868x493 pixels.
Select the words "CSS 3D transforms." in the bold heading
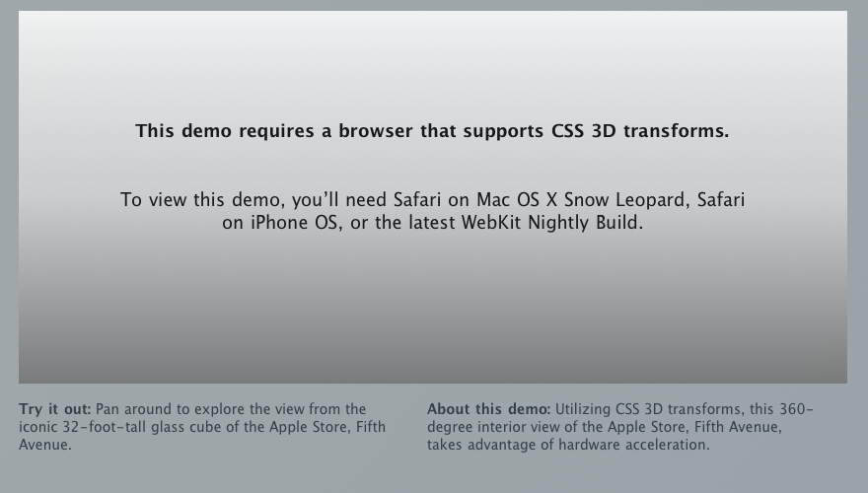click(640, 131)
